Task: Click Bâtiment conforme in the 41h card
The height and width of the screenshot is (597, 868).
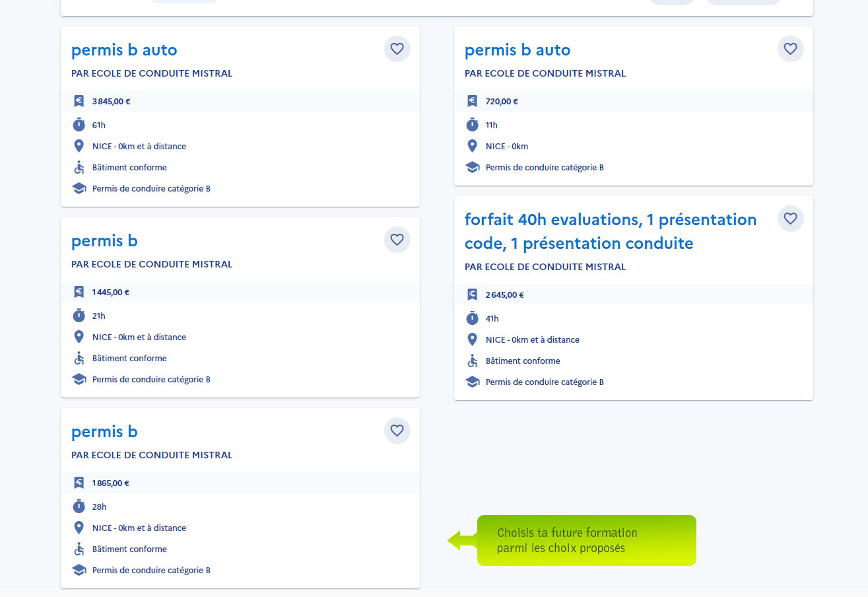Action: point(523,361)
